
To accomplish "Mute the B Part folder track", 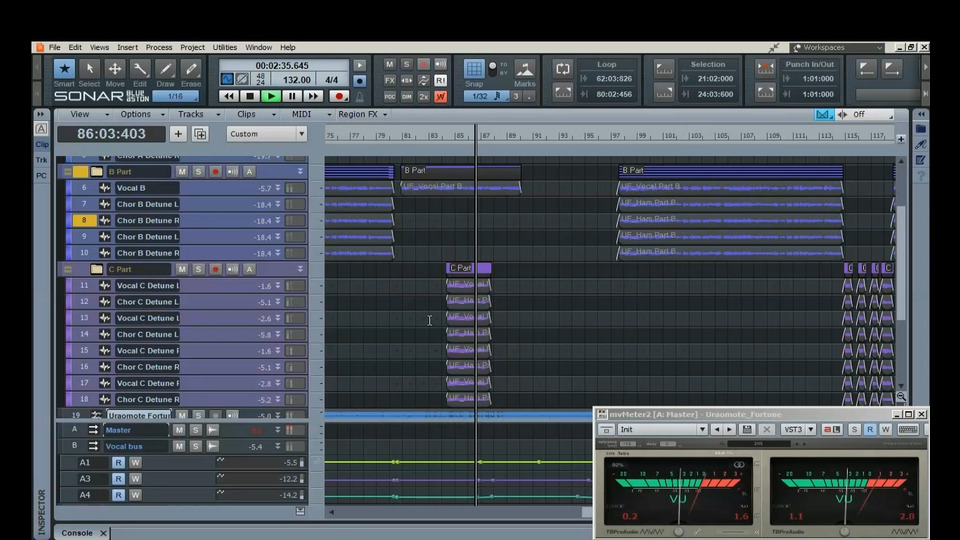I will [x=181, y=172].
